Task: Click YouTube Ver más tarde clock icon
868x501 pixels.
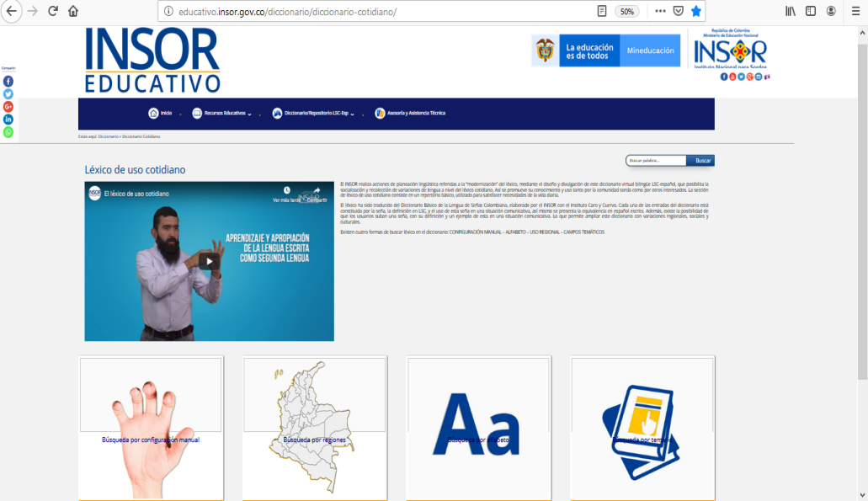Action: tap(287, 190)
